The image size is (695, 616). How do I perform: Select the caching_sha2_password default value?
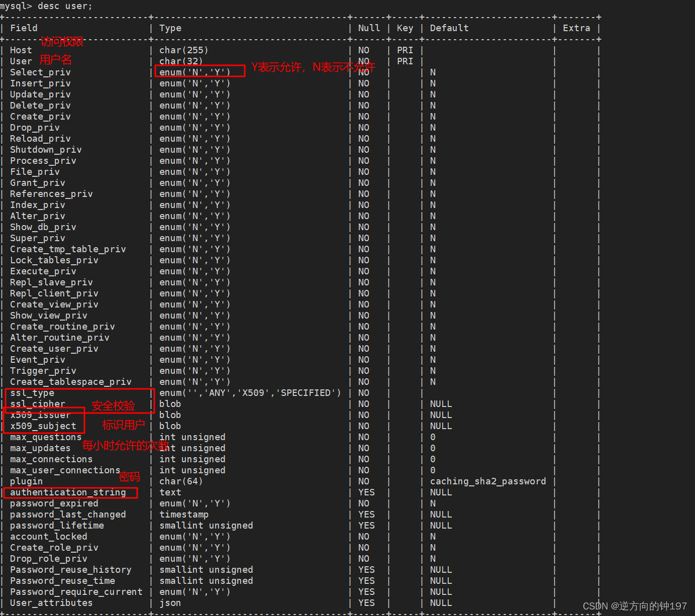coord(487,481)
